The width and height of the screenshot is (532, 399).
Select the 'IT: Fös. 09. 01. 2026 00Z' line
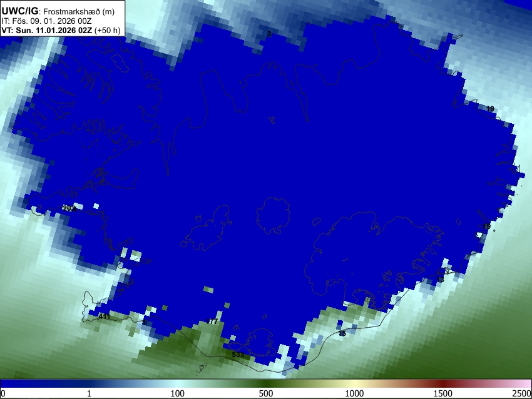click(46, 21)
